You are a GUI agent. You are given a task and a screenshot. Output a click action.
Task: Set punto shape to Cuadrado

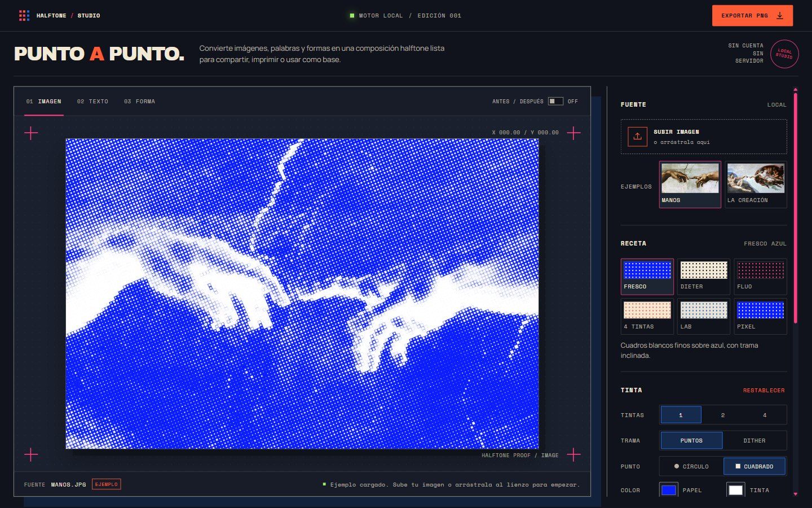point(754,466)
